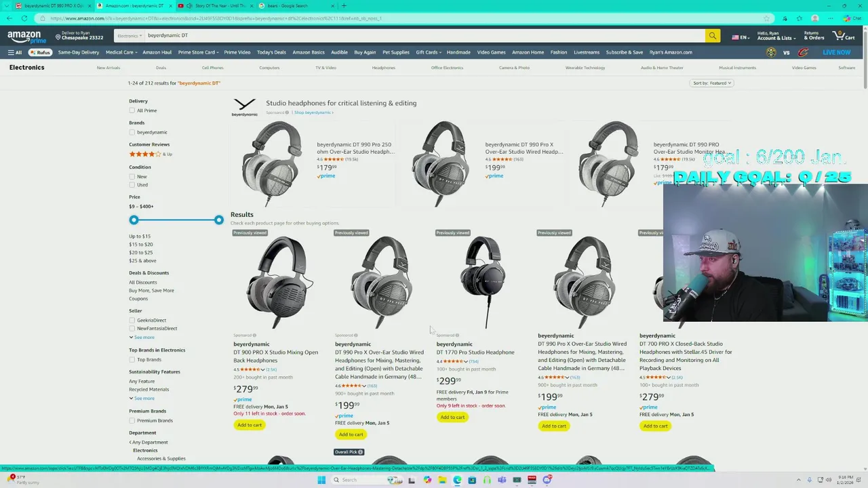Click the US flag language selector
This screenshot has height=488, width=868.
(739, 37)
